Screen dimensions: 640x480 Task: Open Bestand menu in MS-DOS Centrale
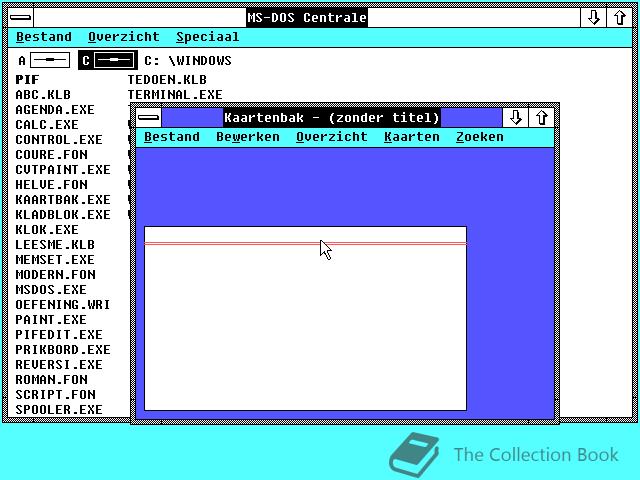[44, 37]
